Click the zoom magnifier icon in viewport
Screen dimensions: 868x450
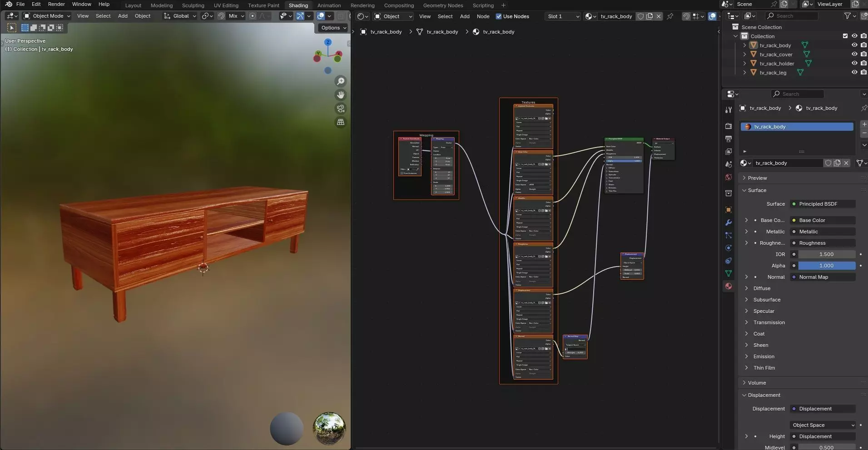(340, 81)
